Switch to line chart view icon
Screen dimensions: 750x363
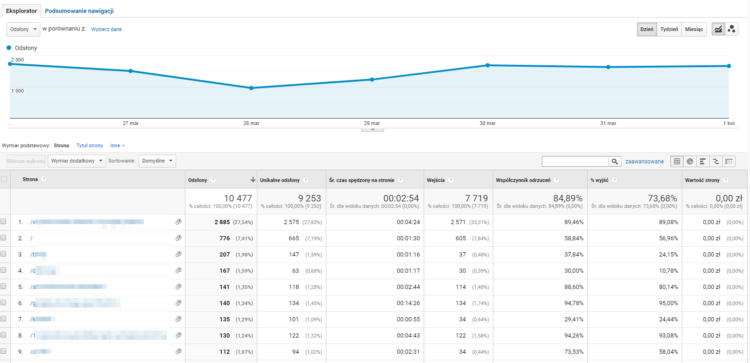[718, 29]
